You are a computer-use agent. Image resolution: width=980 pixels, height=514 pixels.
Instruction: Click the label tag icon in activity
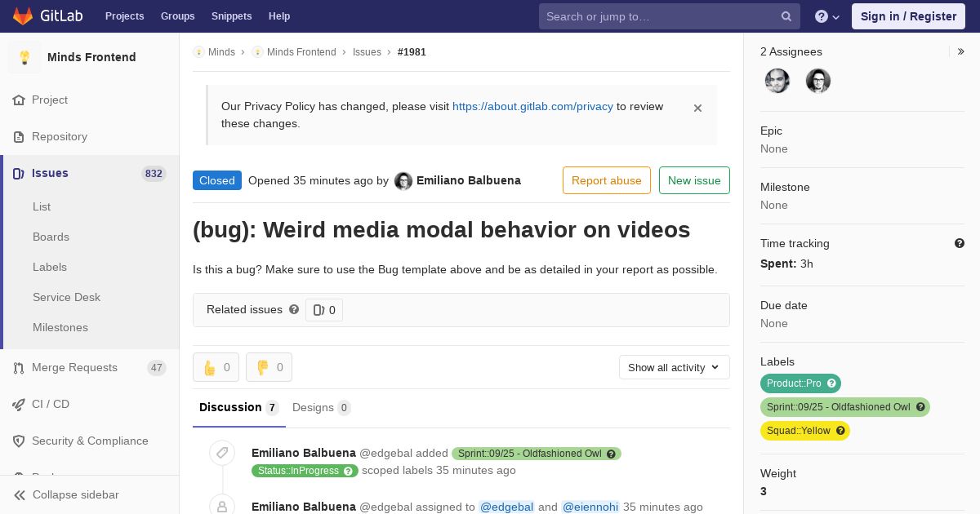[x=222, y=453]
